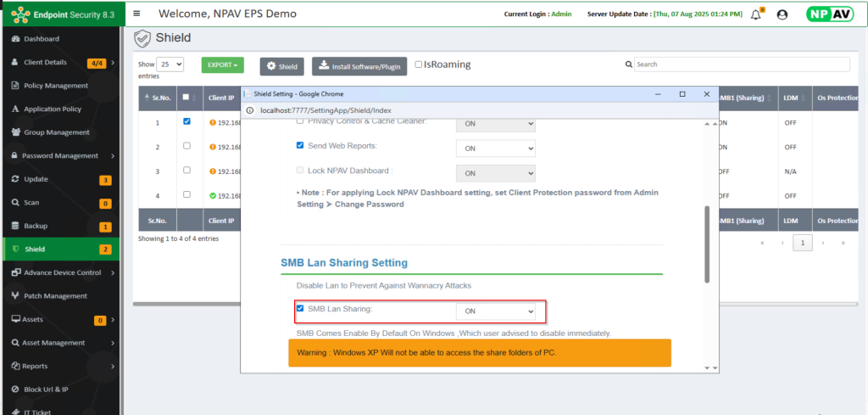
Task: Click the user profile icon
Action: [782, 14]
